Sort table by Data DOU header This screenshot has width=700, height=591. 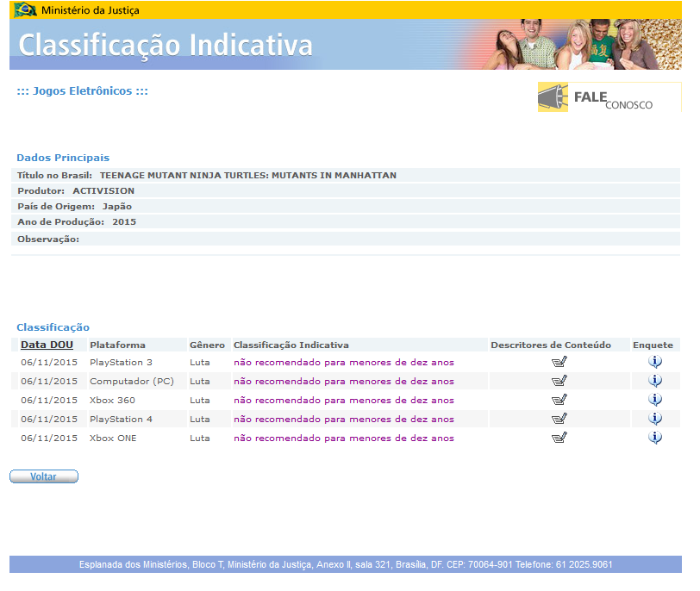pyautogui.click(x=47, y=345)
